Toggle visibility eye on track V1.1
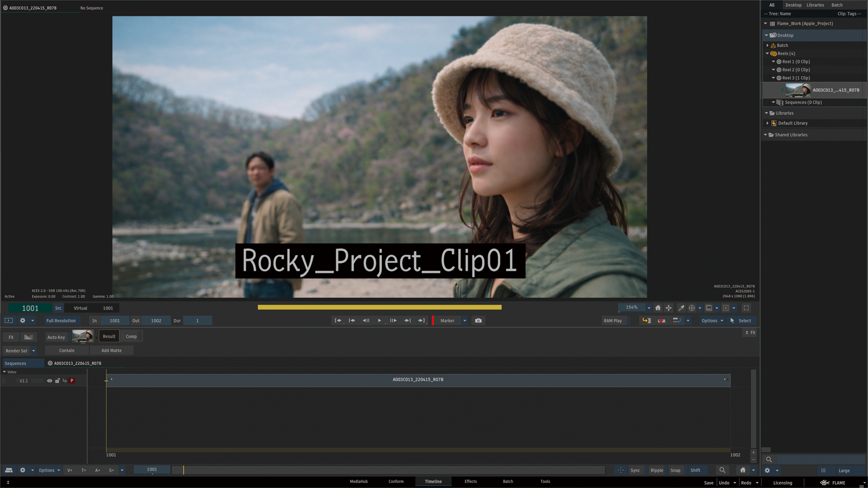Viewport: 868px width, 488px height. tap(49, 381)
